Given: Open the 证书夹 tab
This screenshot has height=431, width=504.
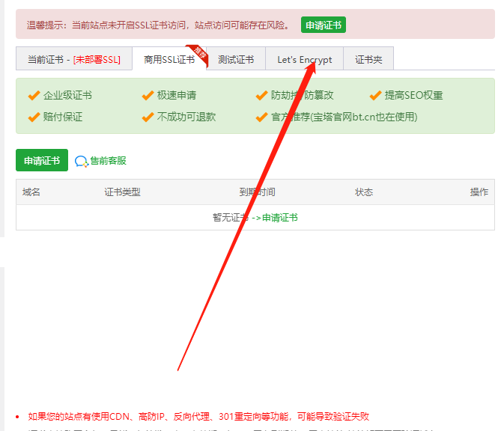Looking at the screenshot, I should pyautogui.click(x=368, y=60).
